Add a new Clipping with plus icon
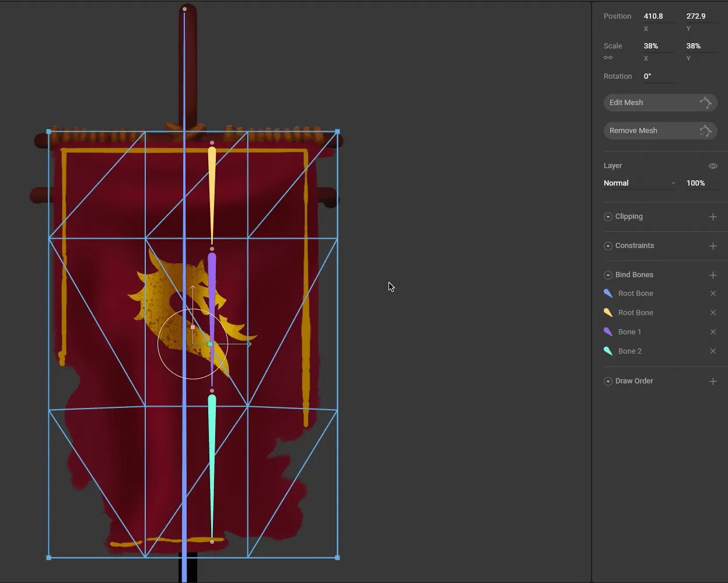Image resolution: width=728 pixels, height=583 pixels. pyautogui.click(x=713, y=217)
